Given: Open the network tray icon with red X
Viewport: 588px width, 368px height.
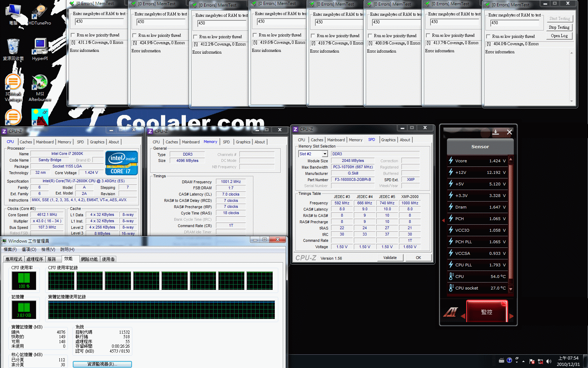Looking at the screenshot, I should pyautogui.click(x=540, y=361).
